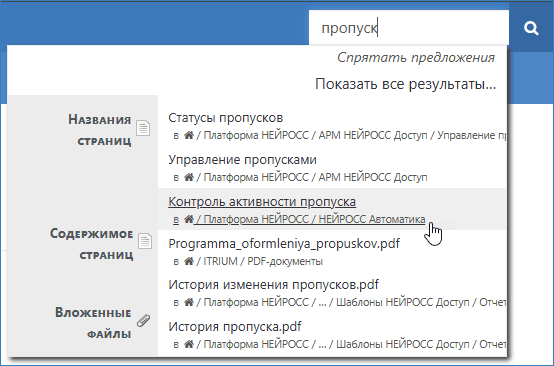This screenshot has height=366, width=554.
Task: Open "Контроль активности пропуска" result
Action: click(262, 202)
